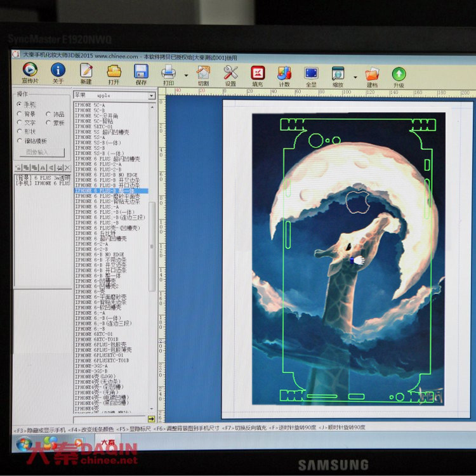Select the 手机 radio button
The image size is (476, 476).
click(19, 104)
